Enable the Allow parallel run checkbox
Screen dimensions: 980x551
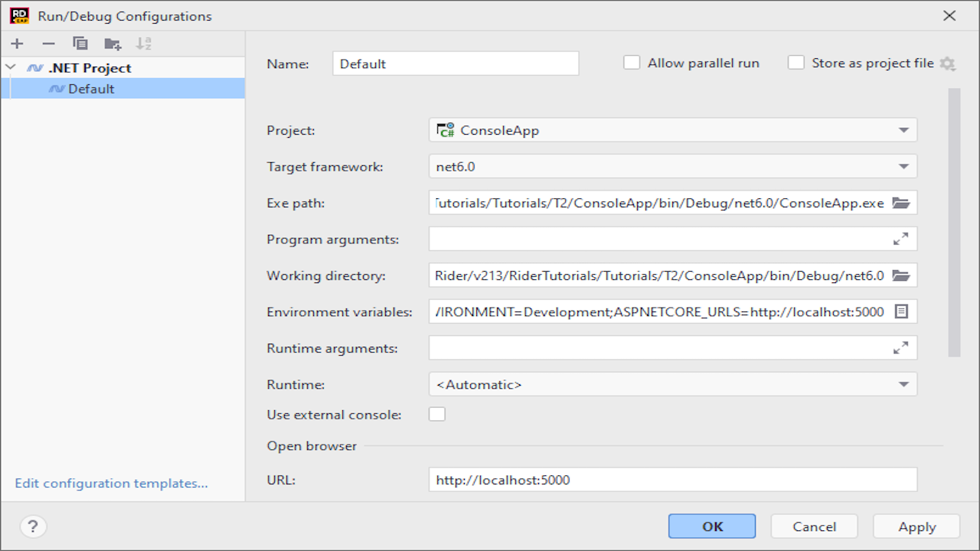pyautogui.click(x=632, y=63)
